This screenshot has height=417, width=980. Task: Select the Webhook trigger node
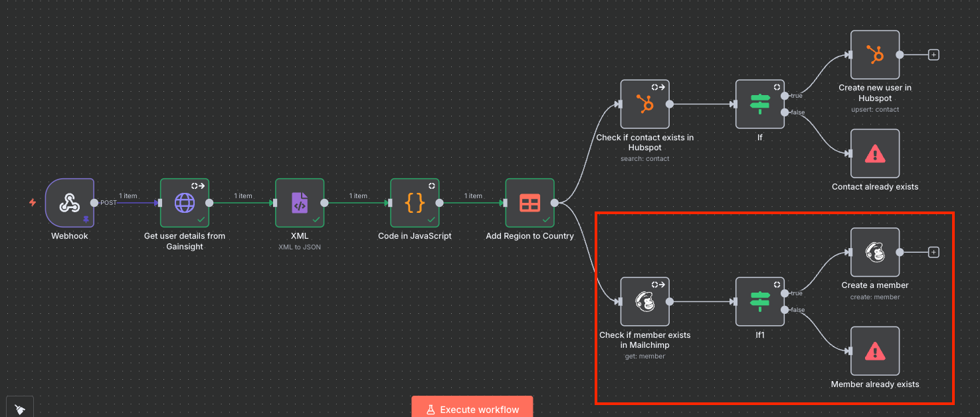(x=70, y=203)
